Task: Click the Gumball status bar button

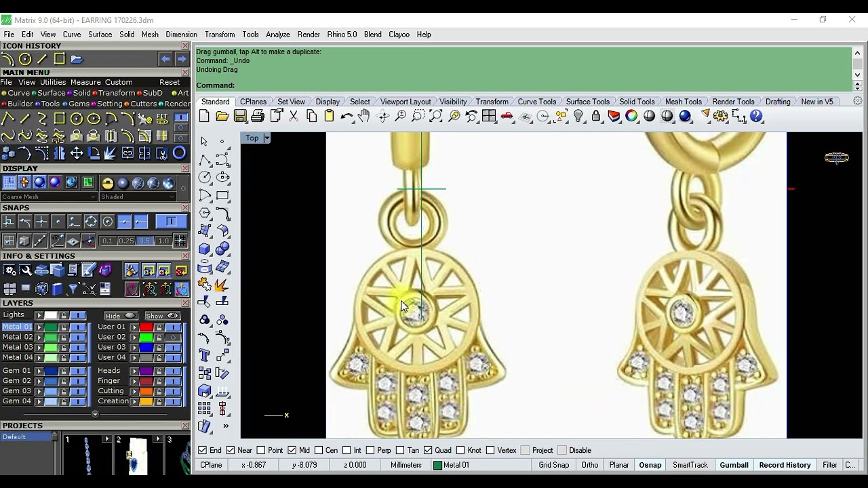Action: [734, 465]
